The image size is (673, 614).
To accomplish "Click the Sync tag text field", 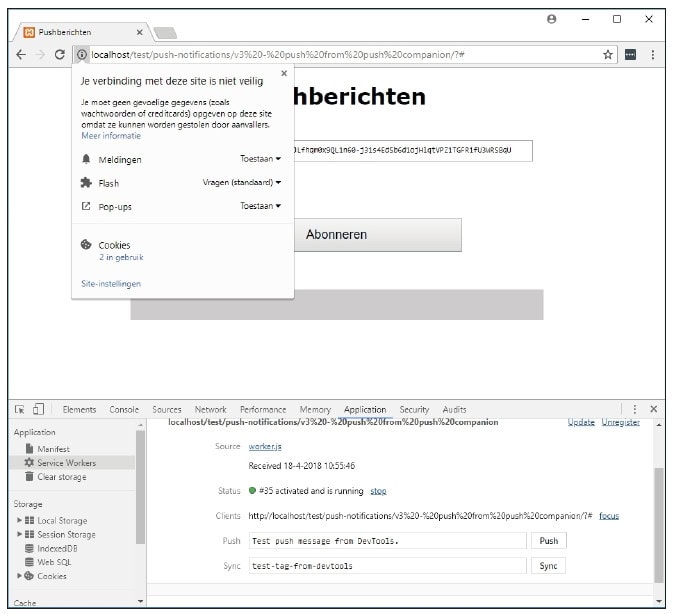I will click(x=388, y=566).
